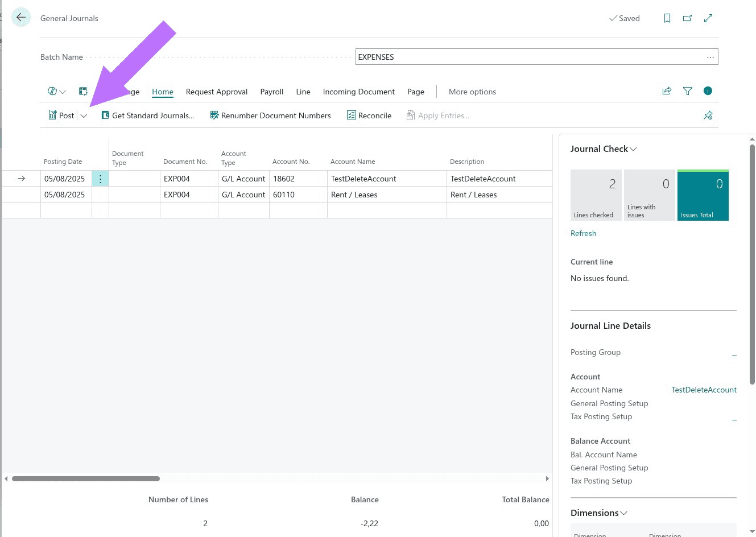Open page in new window icon
Viewport: 756px width, 537px height.
[x=687, y=18]
